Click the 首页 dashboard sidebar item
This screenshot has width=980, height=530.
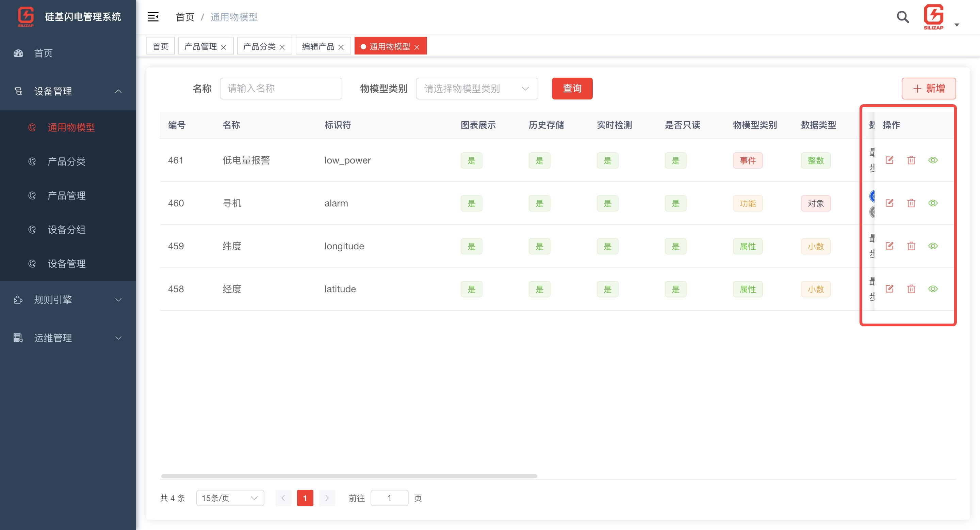(x=43, y=53)
